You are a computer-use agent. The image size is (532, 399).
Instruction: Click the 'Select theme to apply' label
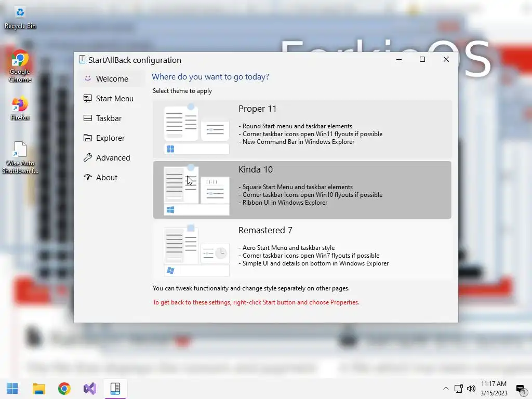point(182,91)
